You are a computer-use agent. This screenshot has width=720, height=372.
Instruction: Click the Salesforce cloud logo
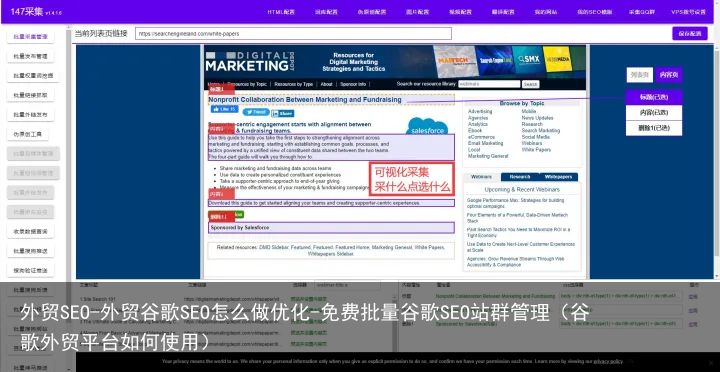pyautogui.click(x=427, y=127)
